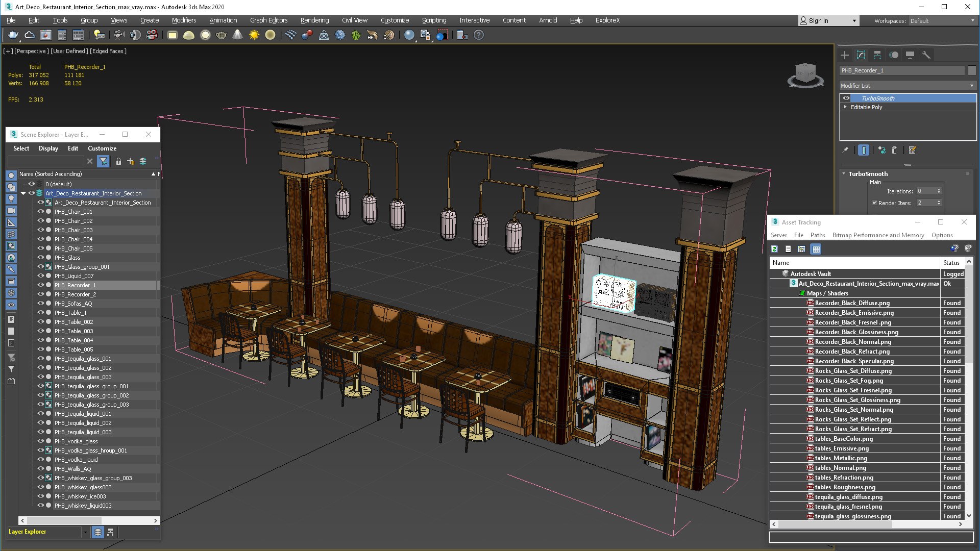Toggle visibility of PHB_Recorder_2
980x551 pixels.
click(x=40, y=294)
